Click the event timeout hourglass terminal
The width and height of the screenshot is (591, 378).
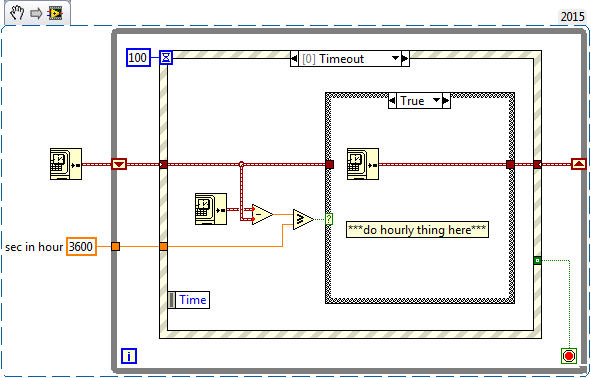point(166,58)
